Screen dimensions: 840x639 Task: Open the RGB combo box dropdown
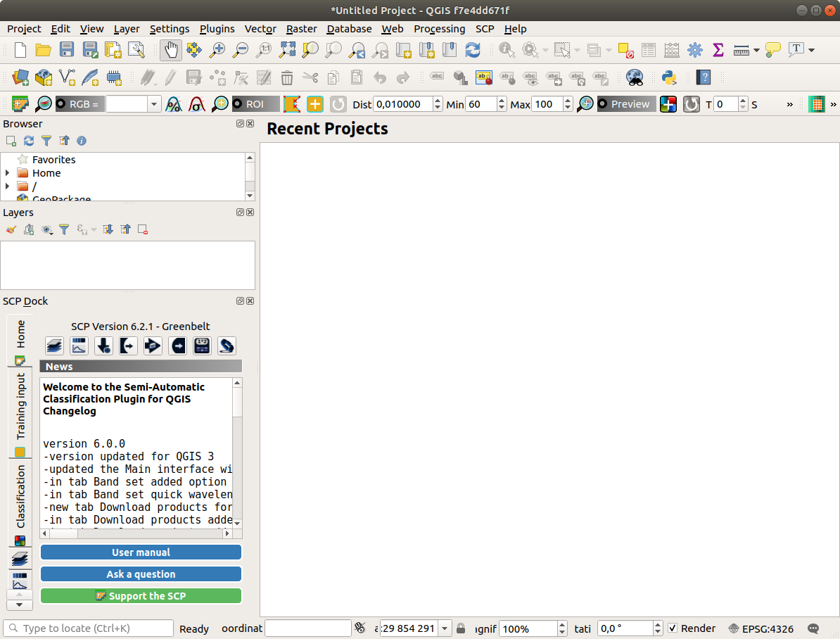tap(154, 104)
